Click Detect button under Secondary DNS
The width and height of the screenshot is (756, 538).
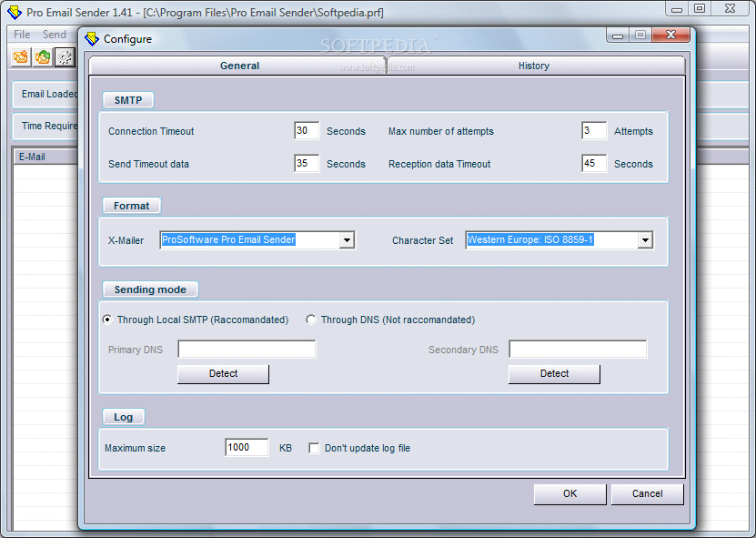pyautogui.click(x=554, y=374)
